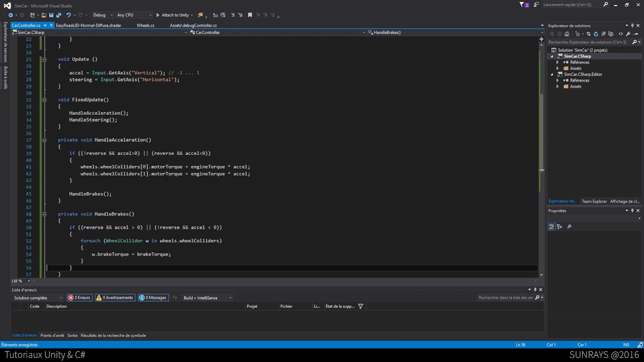Collapse the HandleAcceleration() method outline
The width and height of the screenshot is (644, 362).
click(x=44, y=140)
